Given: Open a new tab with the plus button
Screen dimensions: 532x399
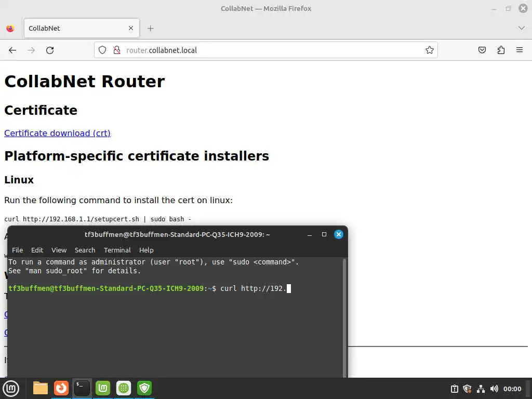Looking at the screenshot, I should pyautogui.click(x=151, y=28).
